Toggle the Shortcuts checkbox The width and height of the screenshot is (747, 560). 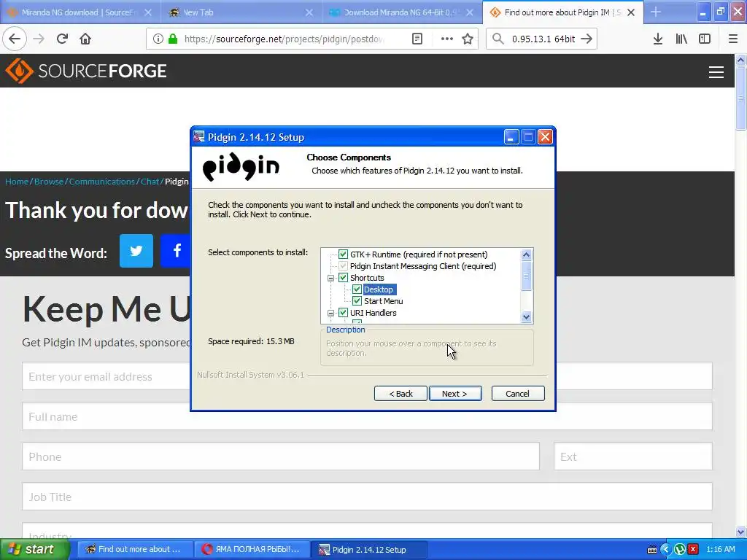343,278
